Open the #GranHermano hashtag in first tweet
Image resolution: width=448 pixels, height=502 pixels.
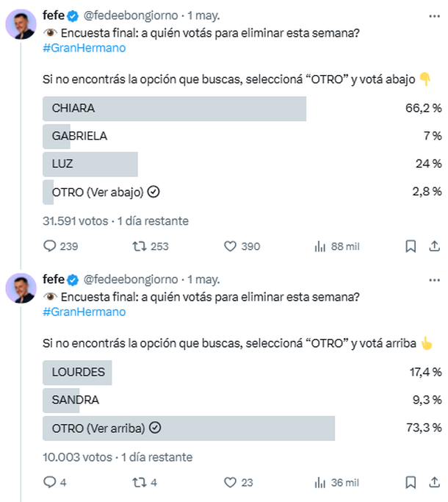[x=84, y=48]
